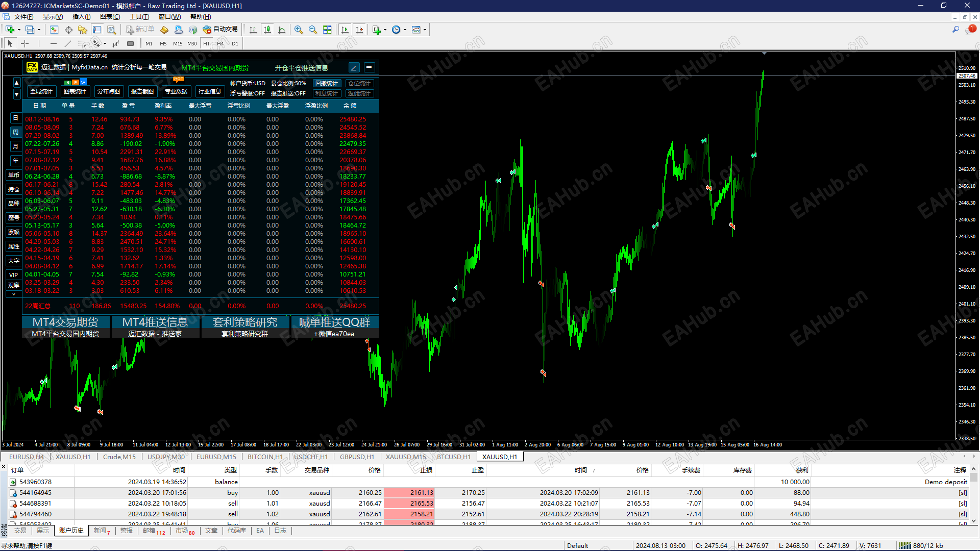Image resolution: width=980 pixels, height=551 pixels.
Task: Click the search magnifier icon at top right
Action: click(x=955, y=30)
